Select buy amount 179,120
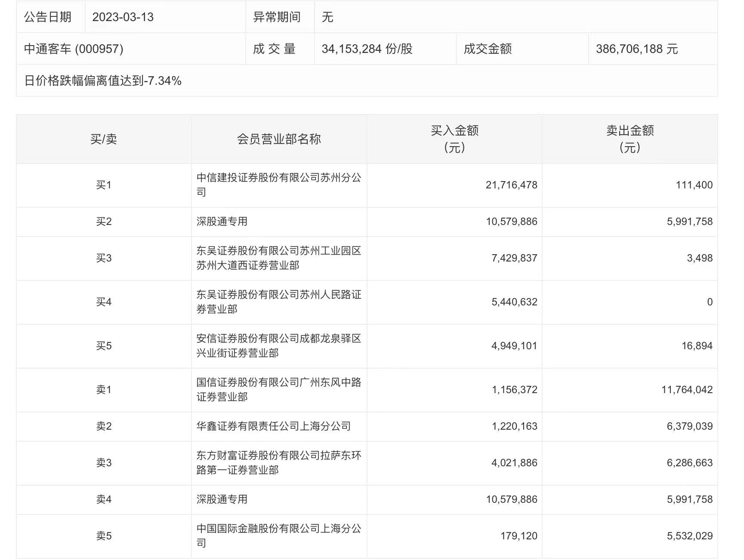Viewport: 744px width, 560px height. pos(519,536)
